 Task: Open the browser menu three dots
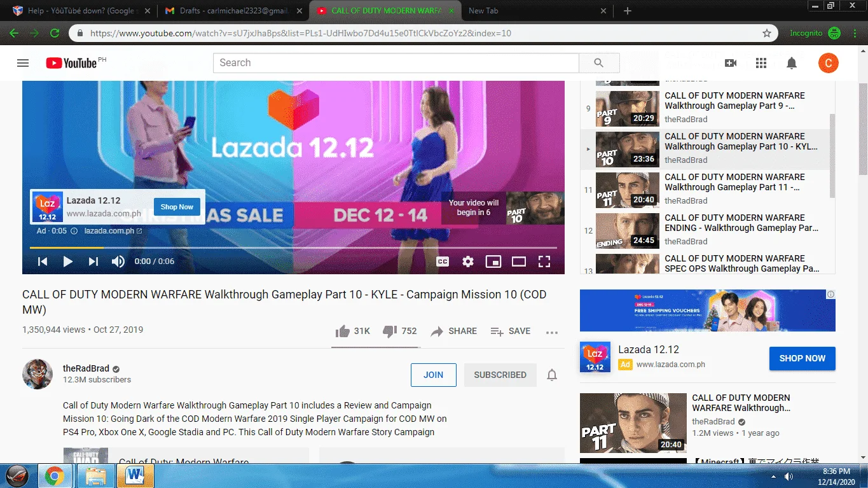(x=855, y=33)
